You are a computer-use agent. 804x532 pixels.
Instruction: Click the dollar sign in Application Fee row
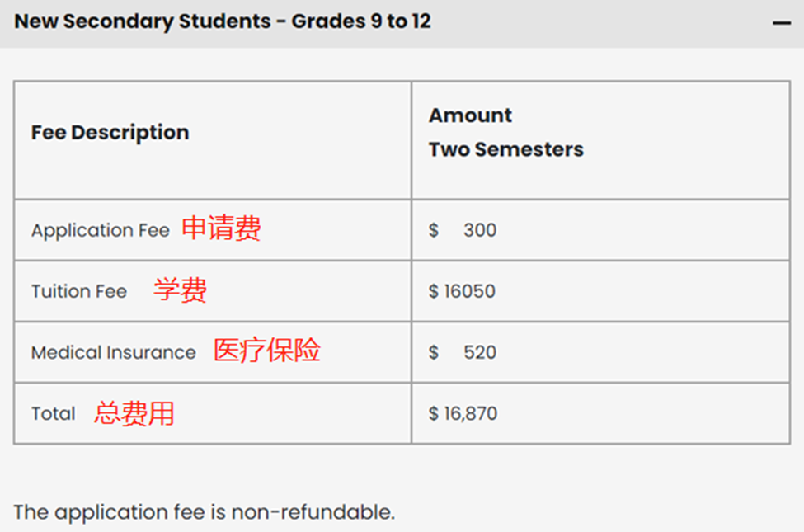434,230
